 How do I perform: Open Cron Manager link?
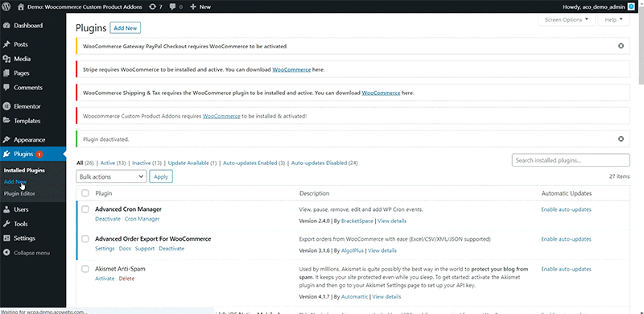click(142, 219)
